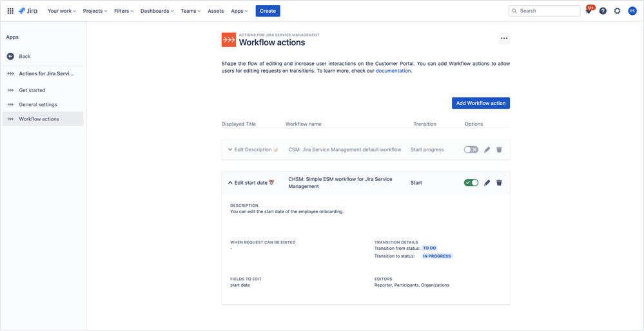
Task: Click the Jira logo
Action: click(28, 11)
